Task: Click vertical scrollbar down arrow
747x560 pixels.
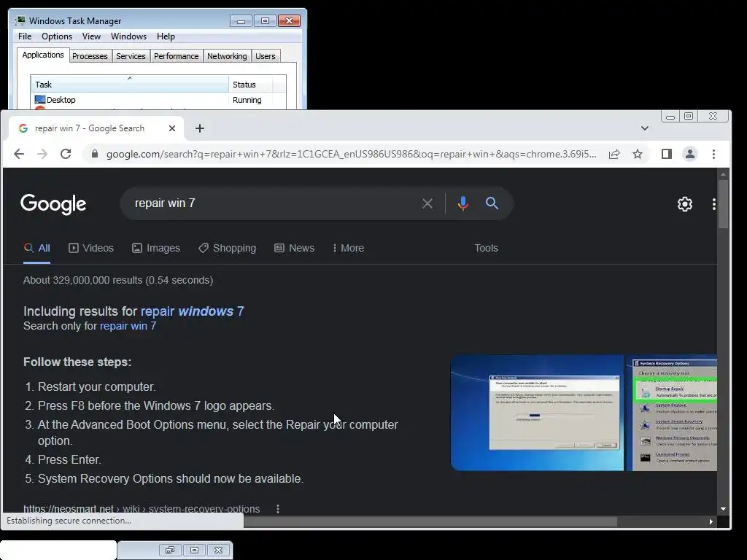Action: (x=723, y=508)
